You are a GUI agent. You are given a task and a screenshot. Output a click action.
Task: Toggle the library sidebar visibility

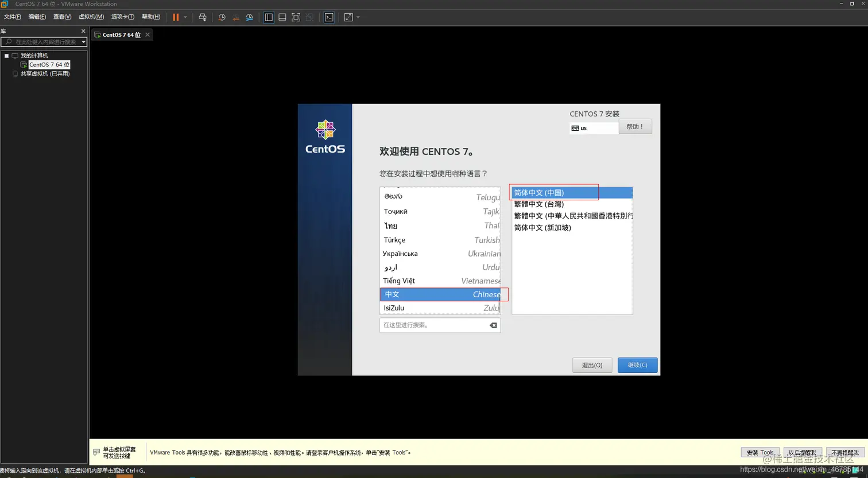[268, 17]
